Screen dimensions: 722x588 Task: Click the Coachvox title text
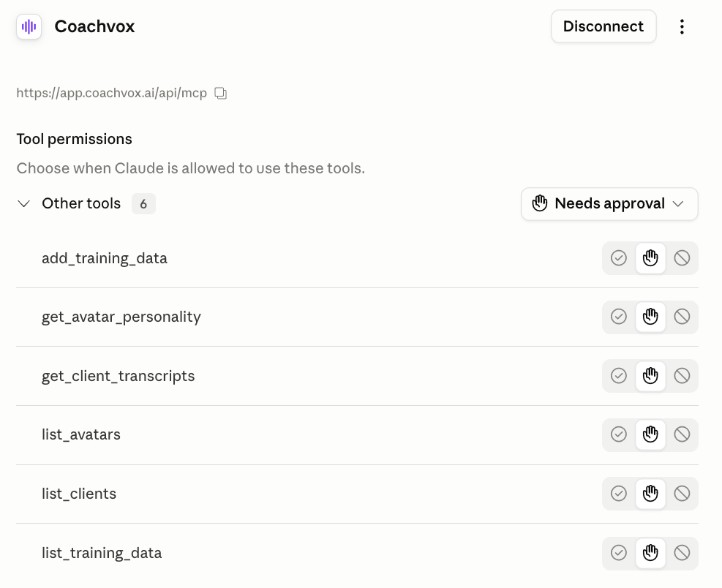(95, 27)
